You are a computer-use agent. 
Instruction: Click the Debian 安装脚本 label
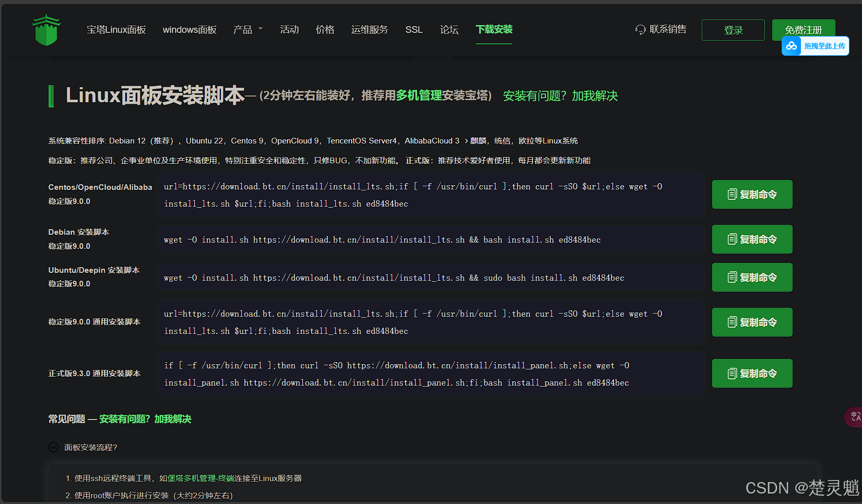pyautogui.click(x=79, y=232)
